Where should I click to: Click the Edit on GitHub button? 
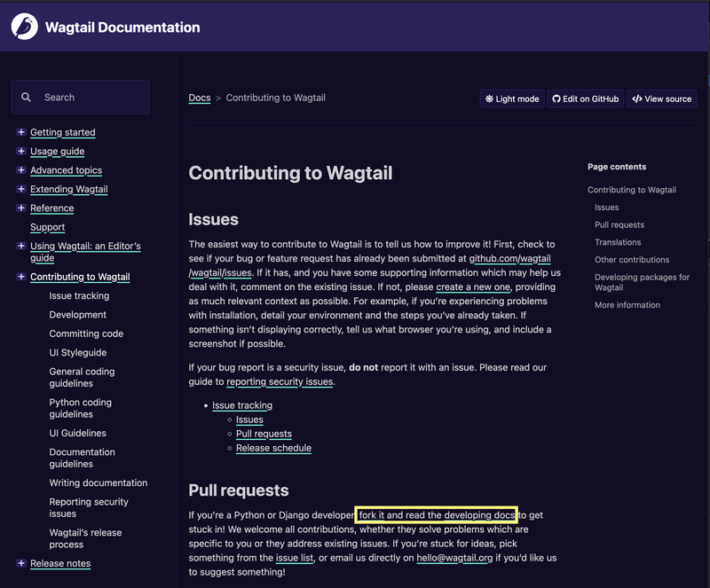point(585,98)
